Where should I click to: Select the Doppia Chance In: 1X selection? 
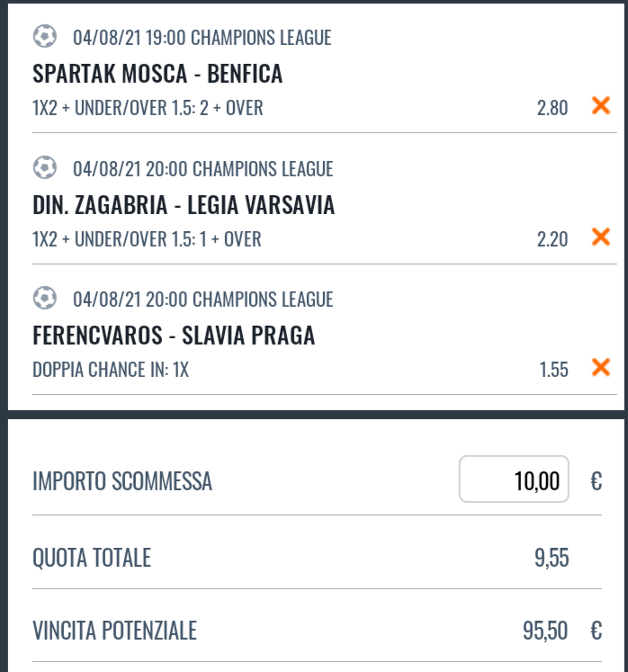111,370
